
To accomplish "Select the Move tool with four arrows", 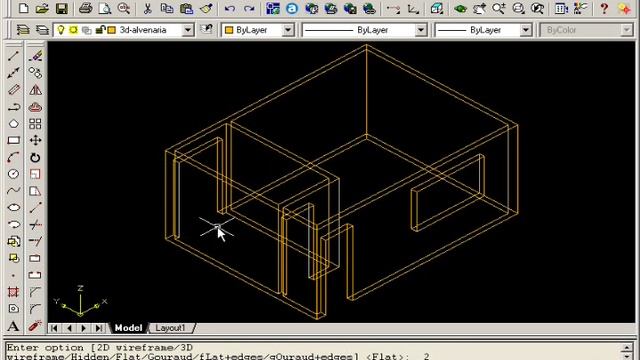I will click(36, 140).
